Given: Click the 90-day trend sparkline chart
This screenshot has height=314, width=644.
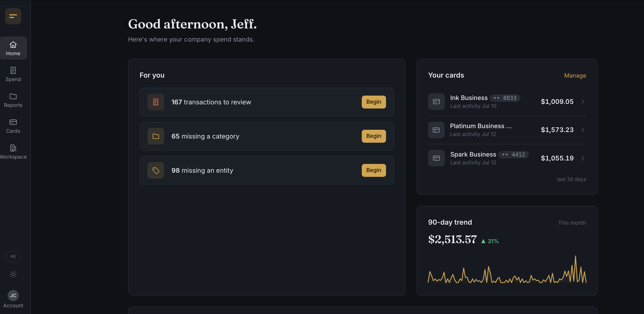Looking at the screenshot, I should [x=507, y=269].
